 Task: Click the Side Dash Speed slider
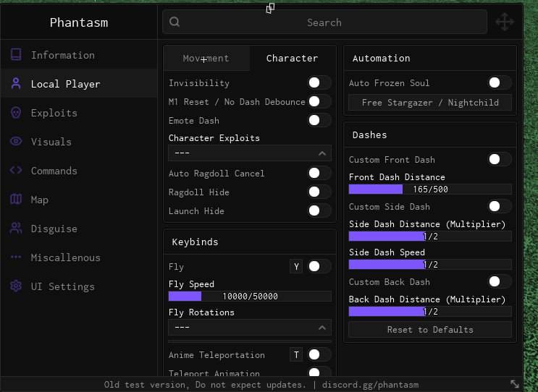point(430,264)
